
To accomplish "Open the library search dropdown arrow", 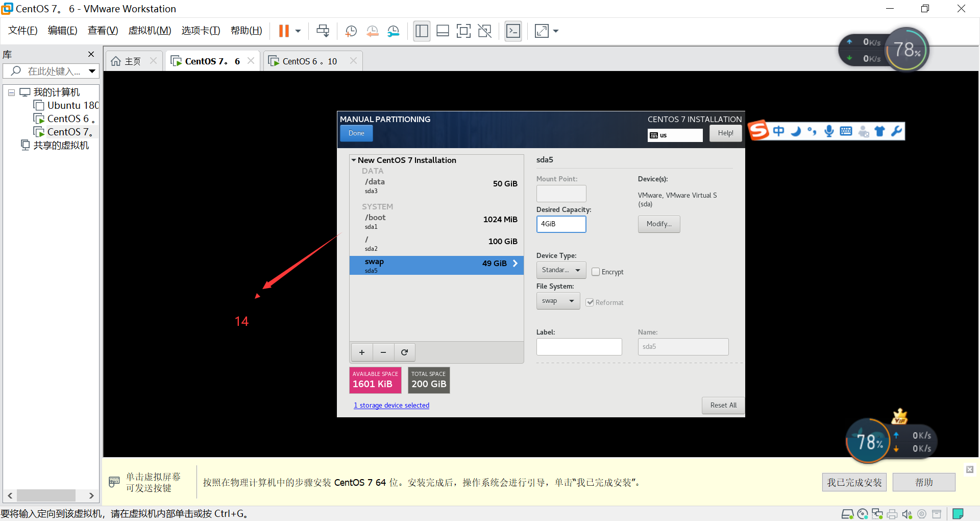I will (92, 71).
